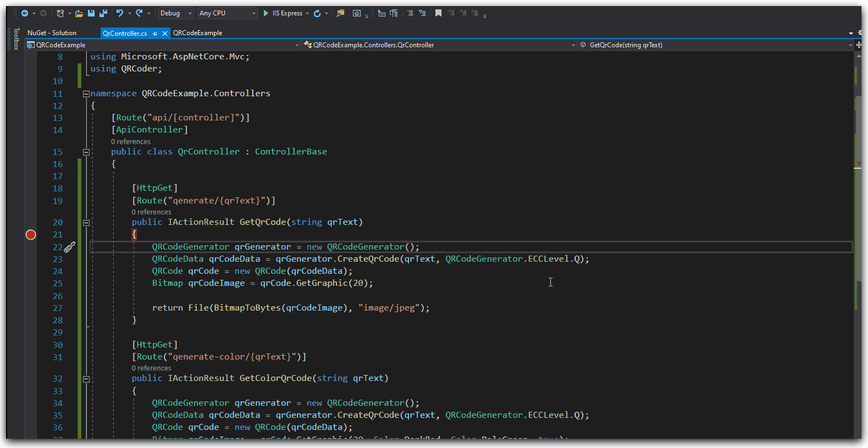Image resolution: width=868 pixels, height=448 pixels.
Task: Click the screwdriver quick actions icon on line 22
Action: [70, 247]
